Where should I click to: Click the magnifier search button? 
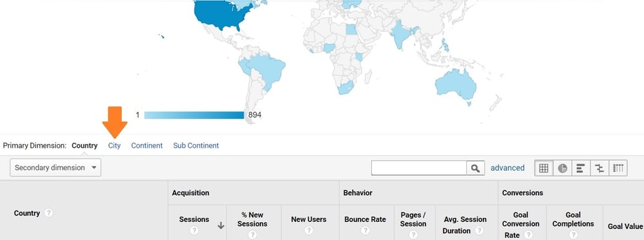pyautogui.click(x=475, y=168)
